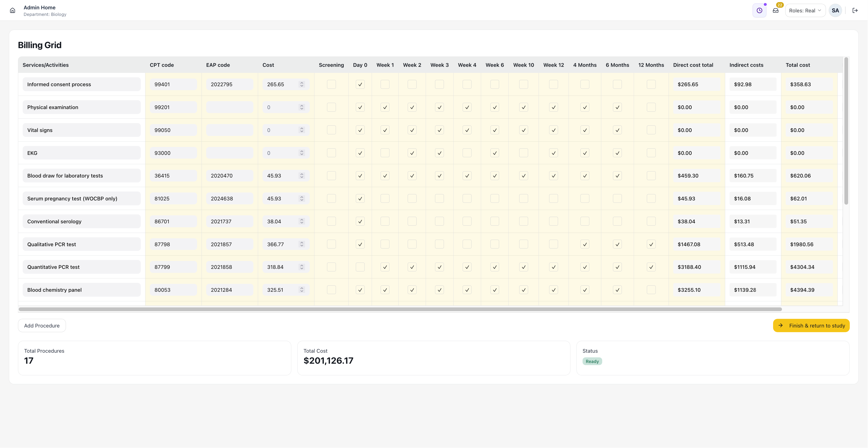The height and width of the screenshot is (448, 868).
Task: Click the logout icon
Action: pos(855,11)
